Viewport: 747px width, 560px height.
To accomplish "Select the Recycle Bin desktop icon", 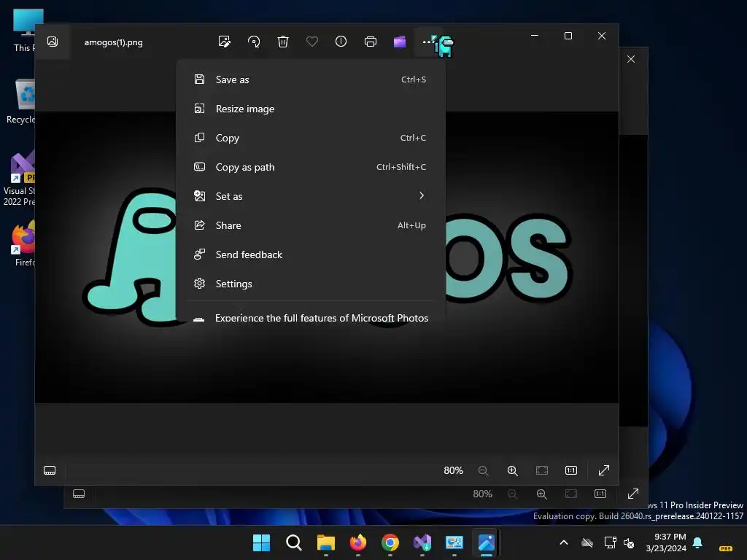I will click(21, 101).
